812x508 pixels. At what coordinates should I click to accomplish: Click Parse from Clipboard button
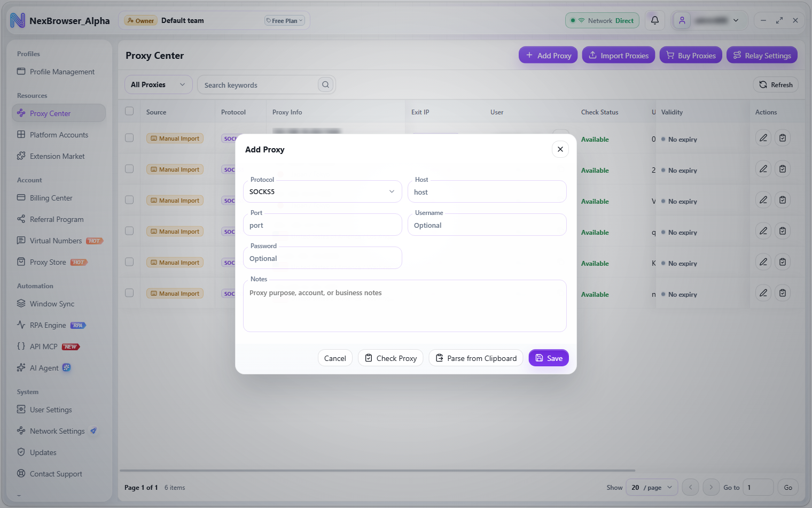click(x=476, y=358)
